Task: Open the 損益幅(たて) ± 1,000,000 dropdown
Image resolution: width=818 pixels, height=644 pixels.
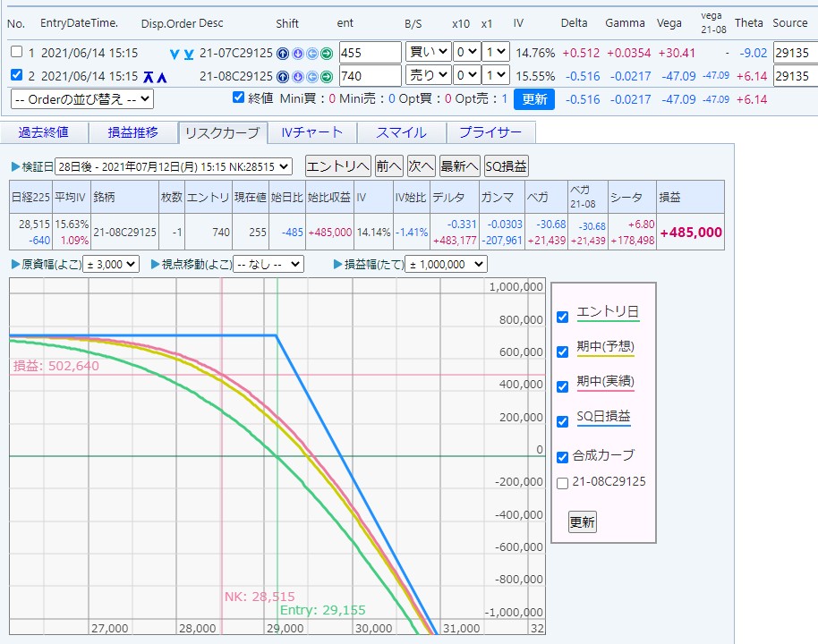Action: point(446,265)
